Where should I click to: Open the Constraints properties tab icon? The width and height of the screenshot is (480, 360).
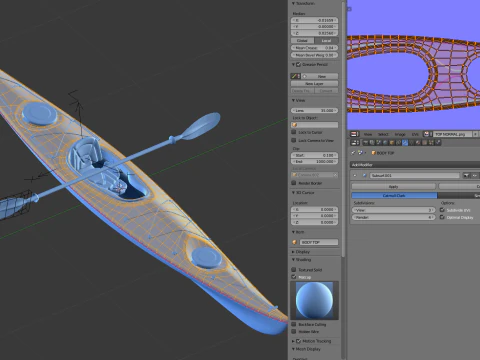[398, 143]
